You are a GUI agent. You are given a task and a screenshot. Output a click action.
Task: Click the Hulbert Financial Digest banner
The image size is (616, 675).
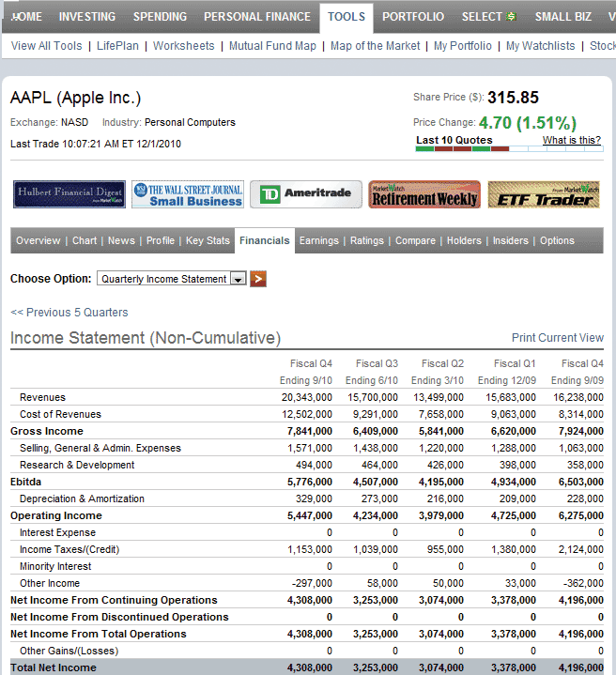tap(69, 194)
